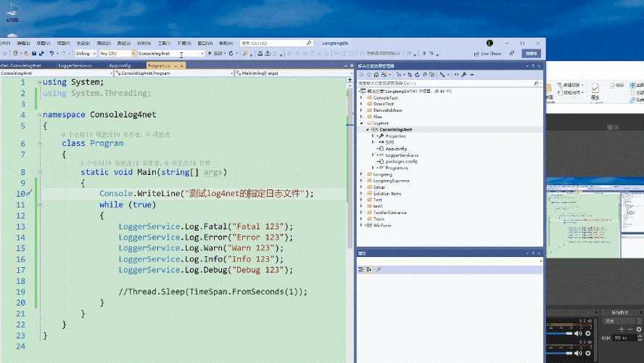644x363 pixels.
Task: Click the OBS preview thumbnail of the screen
Action: click(595, 219)
